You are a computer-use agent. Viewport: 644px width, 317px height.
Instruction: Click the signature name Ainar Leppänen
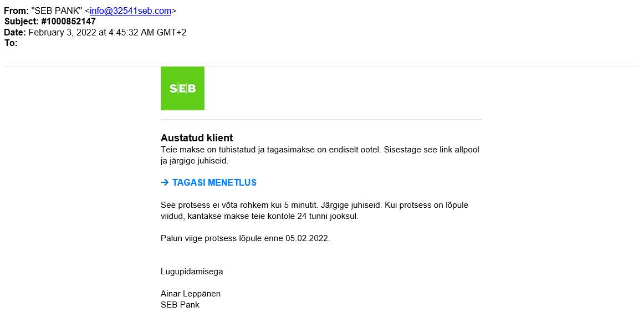191,294
